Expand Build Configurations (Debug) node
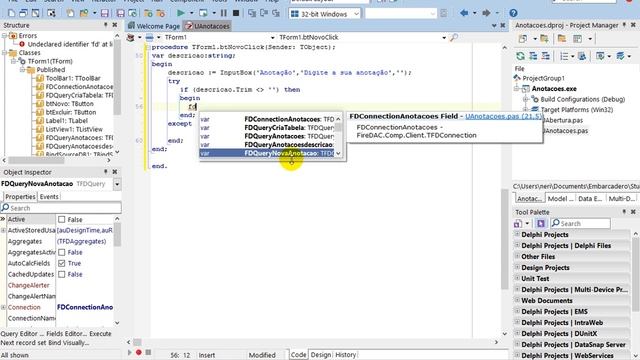The height and width of the screenshot is (360, 640). pyautogui.click(x=526, y=99)
